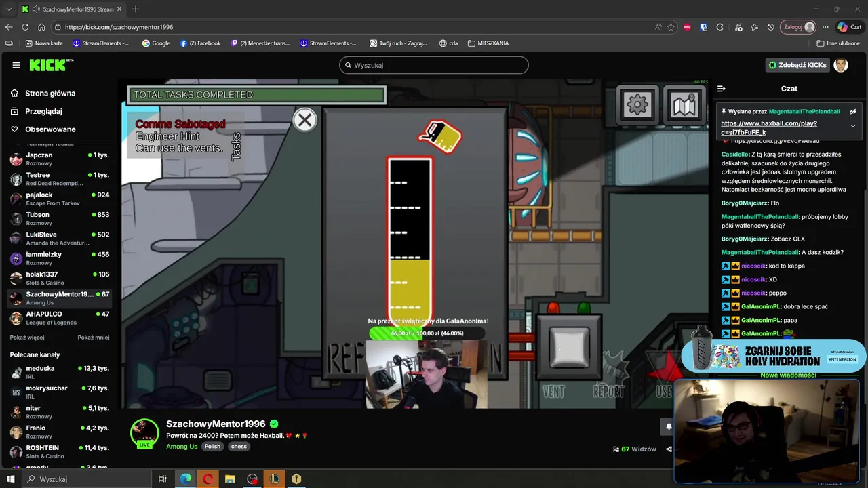The width and height of the screenshot is (868, 488).
Task: Click the silver refuel button in game
Action: [x=569, y=346]
